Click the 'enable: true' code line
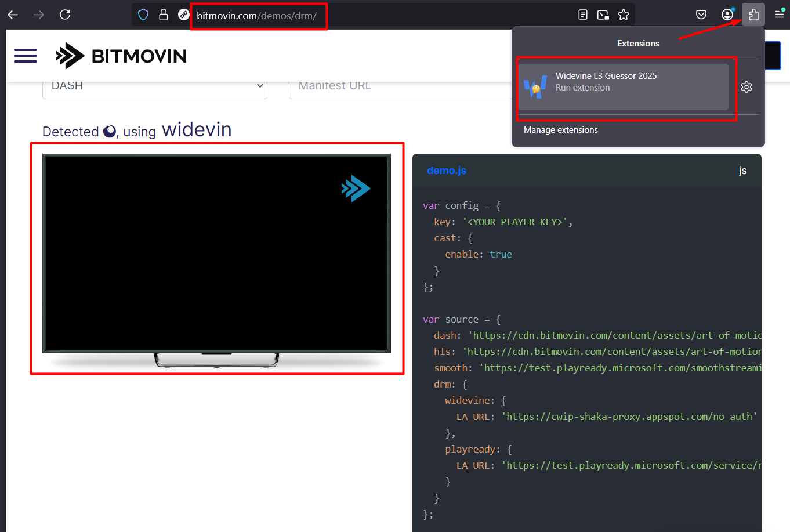The image size is (790, 532). click(x=479, y=254)
